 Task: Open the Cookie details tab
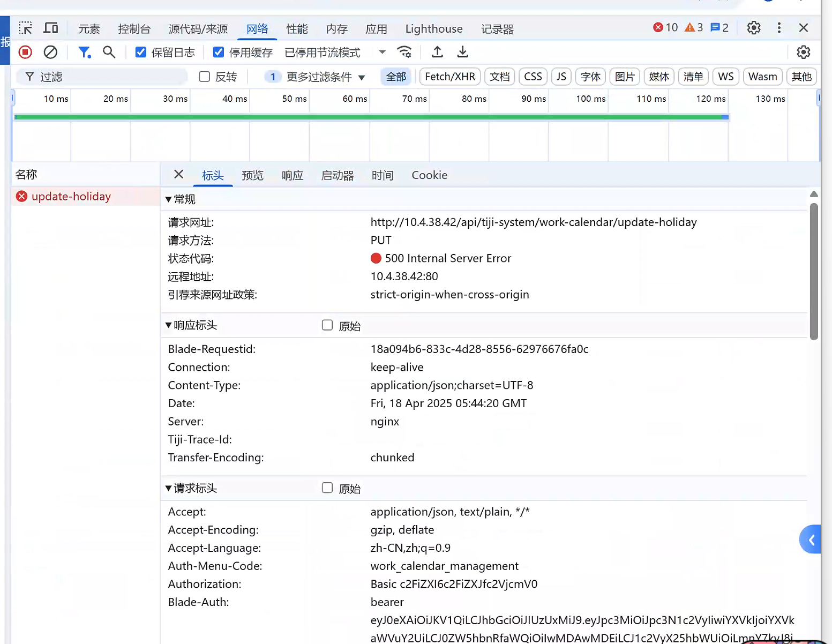[x=430, y=175]
